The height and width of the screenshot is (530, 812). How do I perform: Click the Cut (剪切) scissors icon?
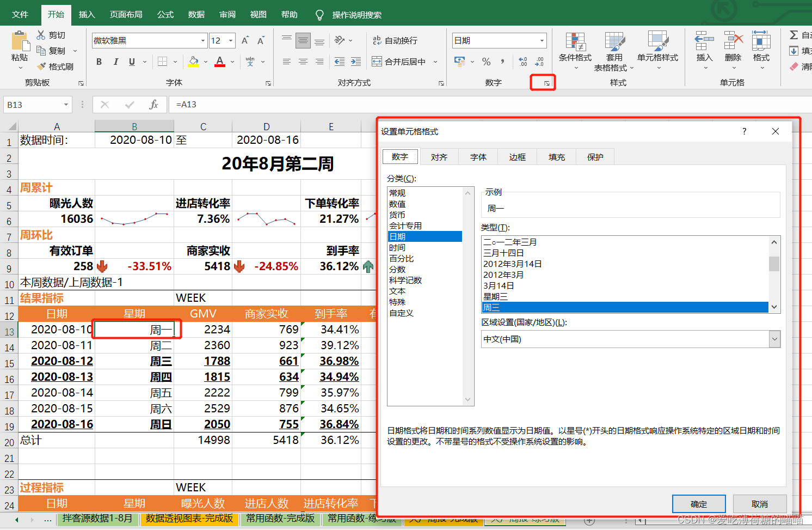click(41, 35)
